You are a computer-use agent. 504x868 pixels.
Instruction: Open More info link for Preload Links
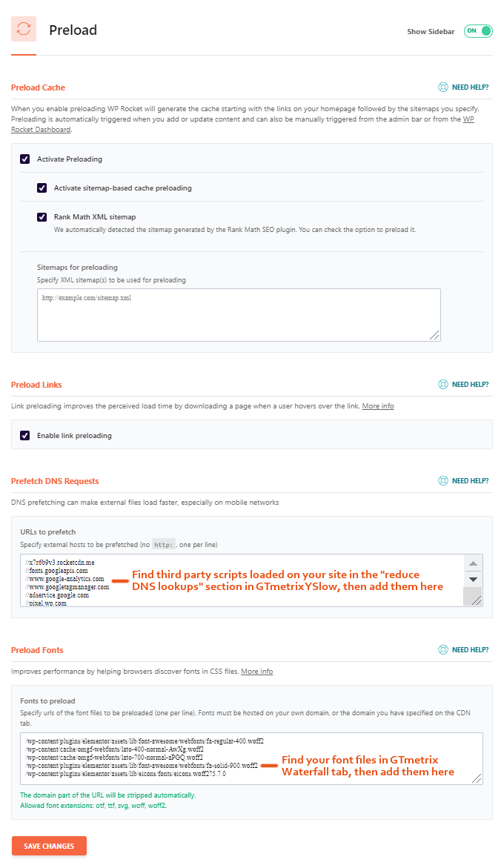[x=378, y=406]
